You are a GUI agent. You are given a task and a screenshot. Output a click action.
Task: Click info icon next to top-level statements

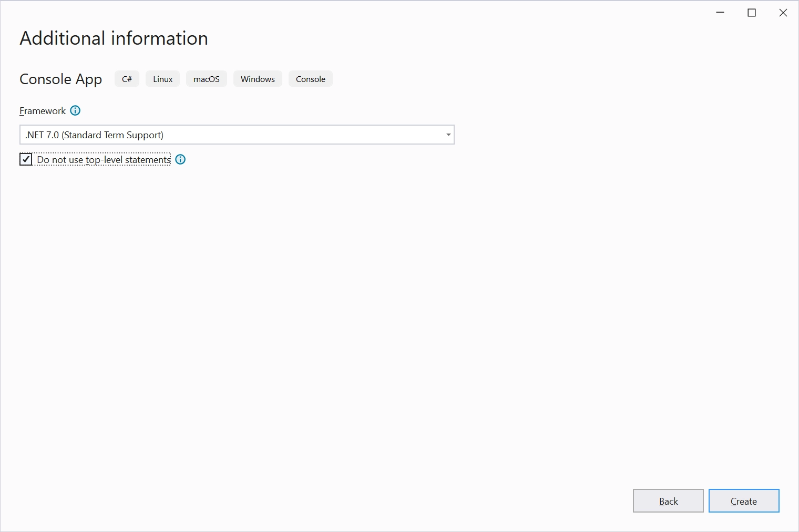[180, 160]
